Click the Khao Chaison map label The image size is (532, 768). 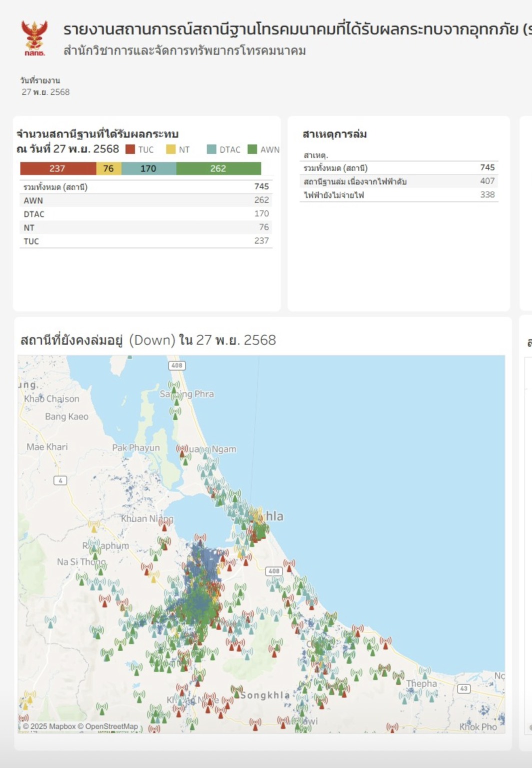pos(51,398)
